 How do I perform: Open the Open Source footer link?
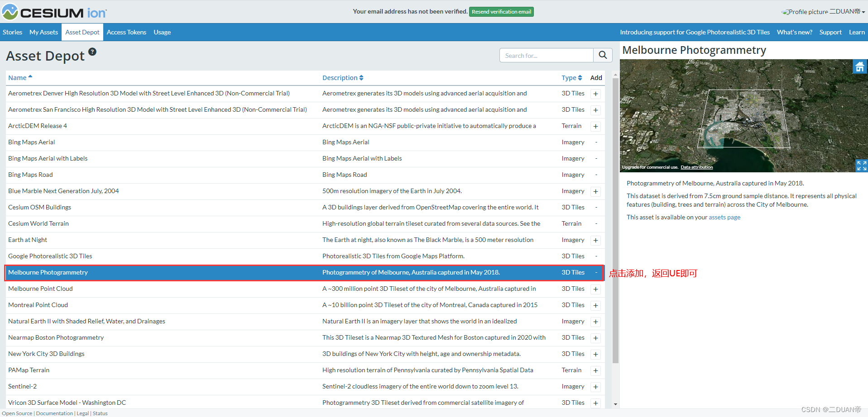(17, 413)
